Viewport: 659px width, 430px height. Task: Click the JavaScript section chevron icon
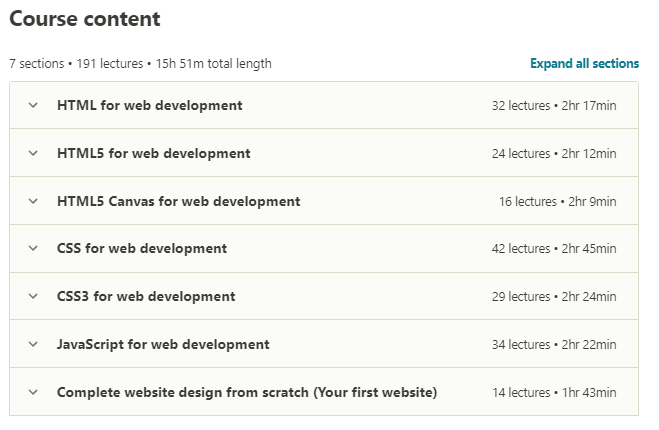(x=33, y=345)
